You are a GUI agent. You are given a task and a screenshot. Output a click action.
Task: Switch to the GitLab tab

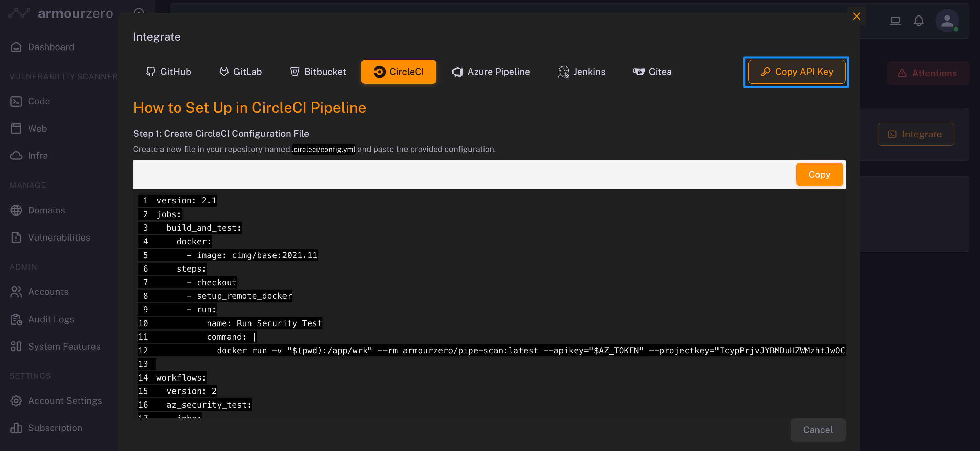pos(241,71)
